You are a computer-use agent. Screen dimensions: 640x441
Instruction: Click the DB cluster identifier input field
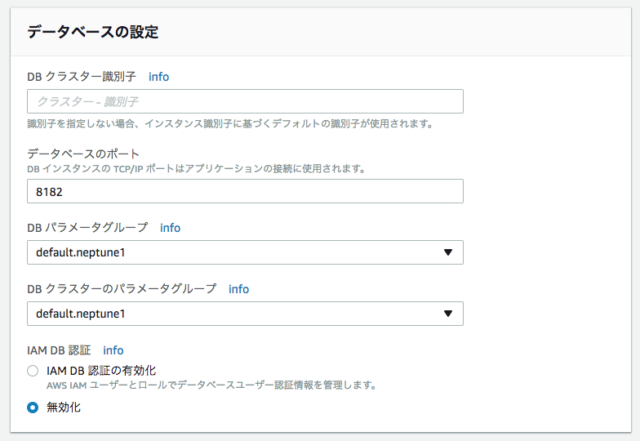tap(245, 101)
